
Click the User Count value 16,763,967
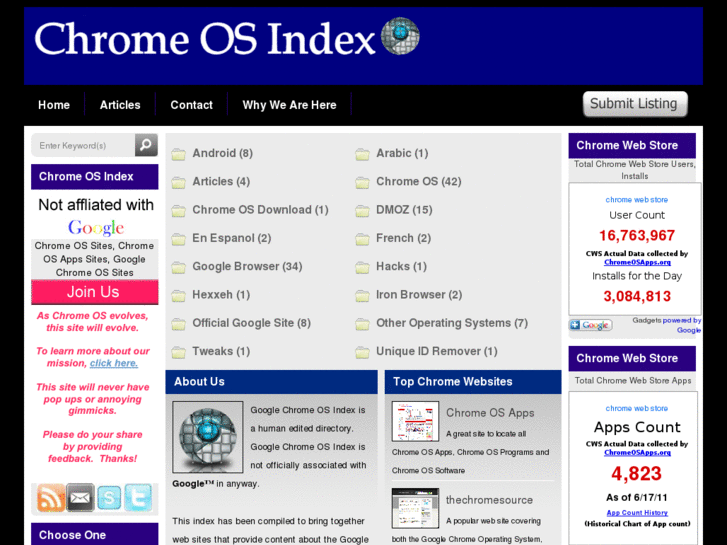pyautogui.click(x=637, y=236)
